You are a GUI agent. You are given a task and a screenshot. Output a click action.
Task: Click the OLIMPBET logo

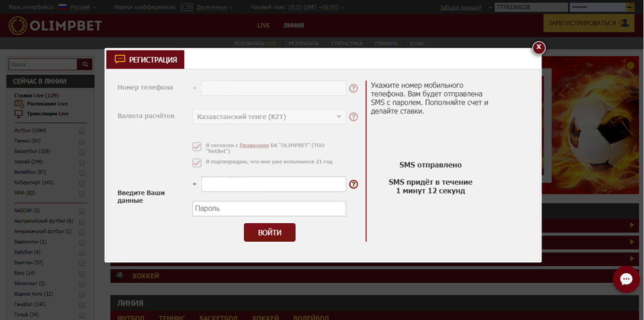coord(55,26)
